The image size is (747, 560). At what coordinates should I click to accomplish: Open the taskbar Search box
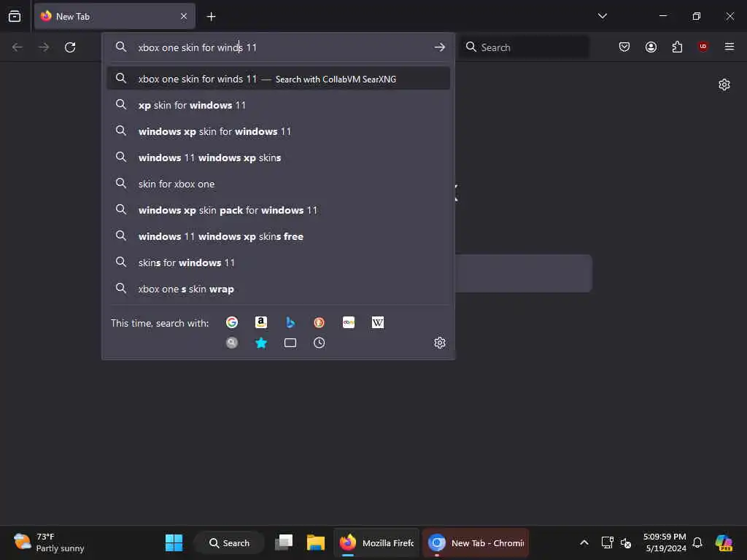[x=229, y=542]
